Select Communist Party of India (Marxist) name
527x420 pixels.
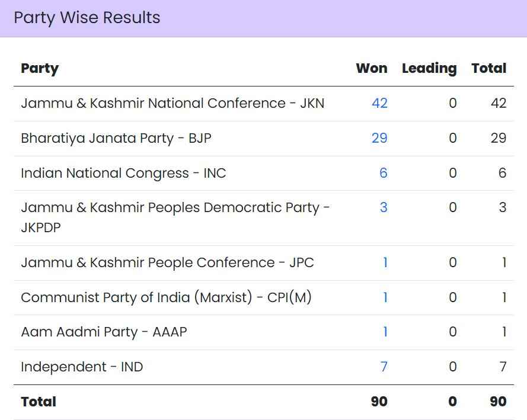click(166, 297)
